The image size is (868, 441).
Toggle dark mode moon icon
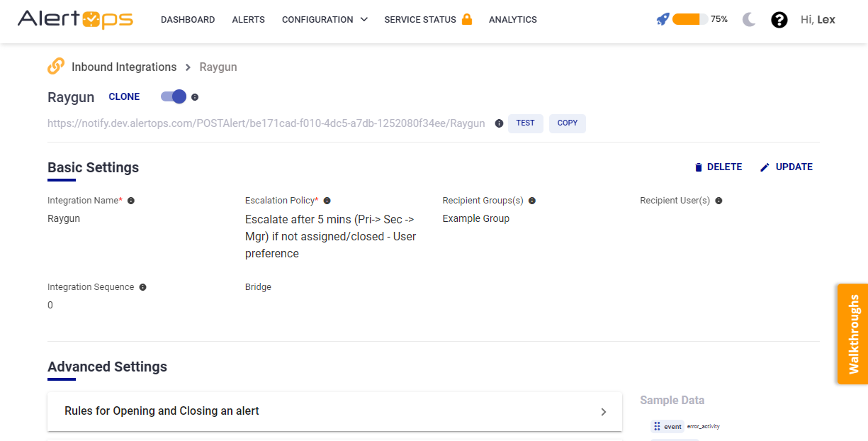coord(750,20)
